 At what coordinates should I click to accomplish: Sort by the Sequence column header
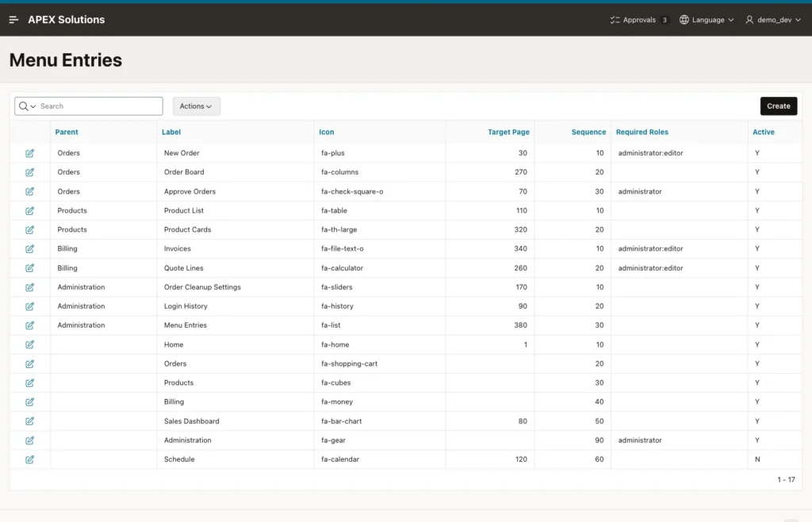click(588, 132)
